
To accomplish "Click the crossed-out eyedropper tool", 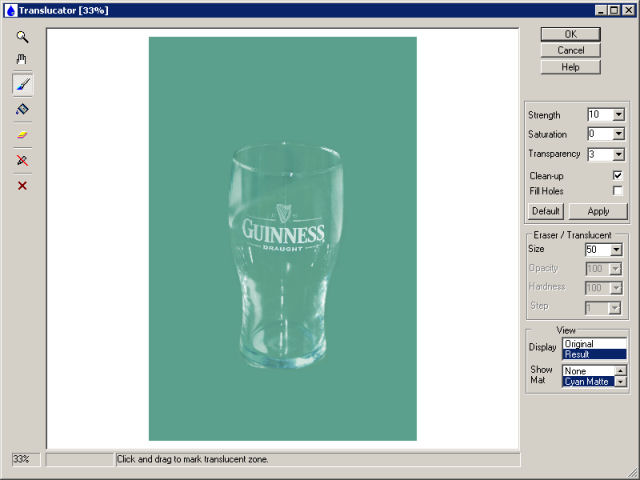I will [x=22, y=160].
